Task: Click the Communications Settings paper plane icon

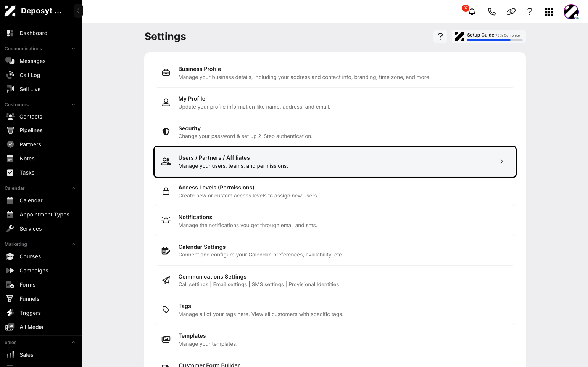Action: pos(166,280)
